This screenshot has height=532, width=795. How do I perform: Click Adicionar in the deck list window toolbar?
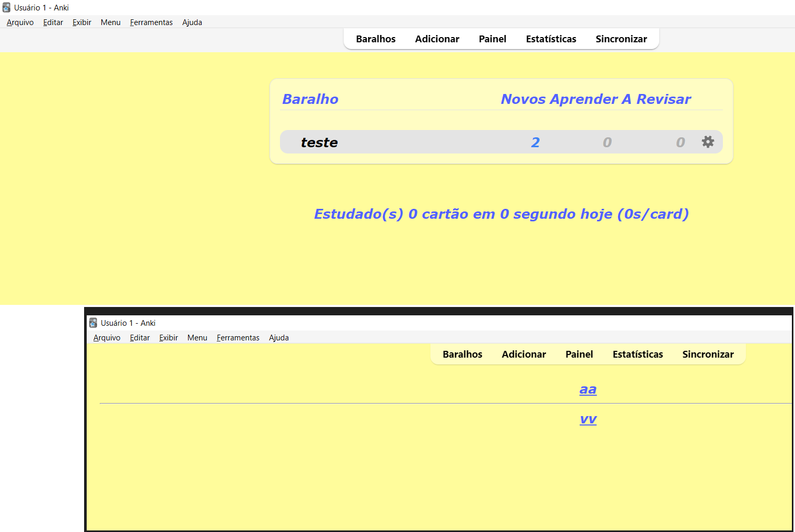[437, 39]
